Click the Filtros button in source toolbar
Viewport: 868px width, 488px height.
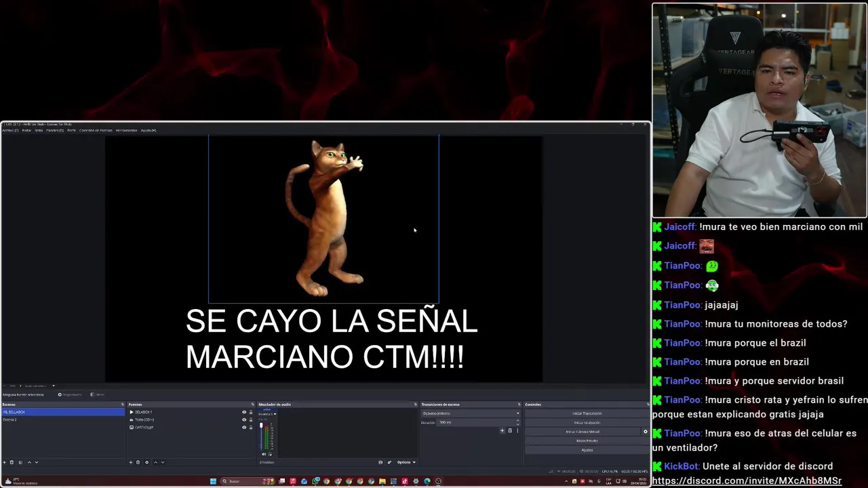(98, 394)
